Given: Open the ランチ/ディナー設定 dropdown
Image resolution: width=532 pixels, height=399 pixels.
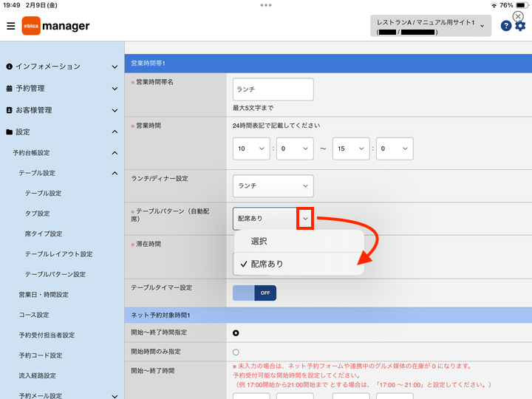Looking at the screenshot, I should 273,186.
